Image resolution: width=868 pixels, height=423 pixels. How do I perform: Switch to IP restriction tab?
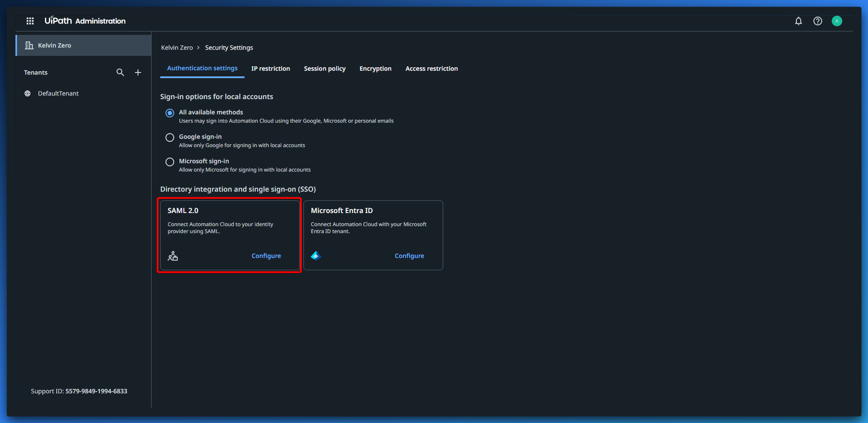point(271,69)
